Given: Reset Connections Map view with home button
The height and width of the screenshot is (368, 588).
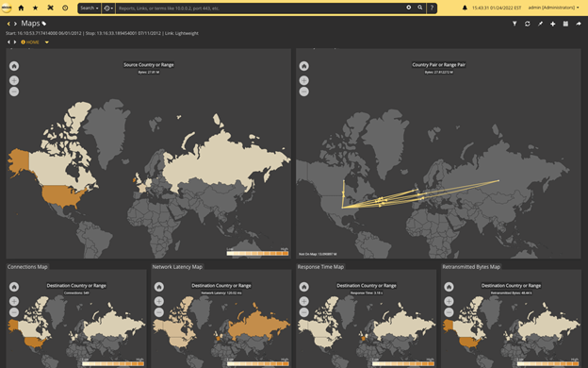Looking at the screenshot, I should click(14, 287).
